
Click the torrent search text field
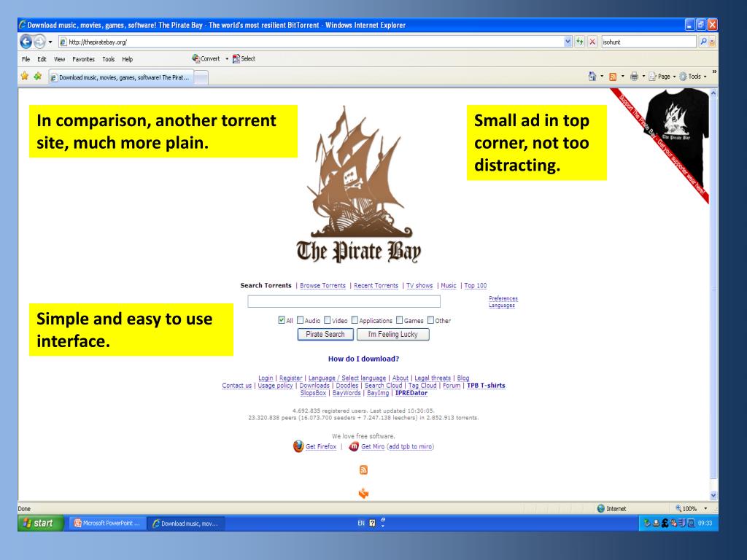pos(344,301)
